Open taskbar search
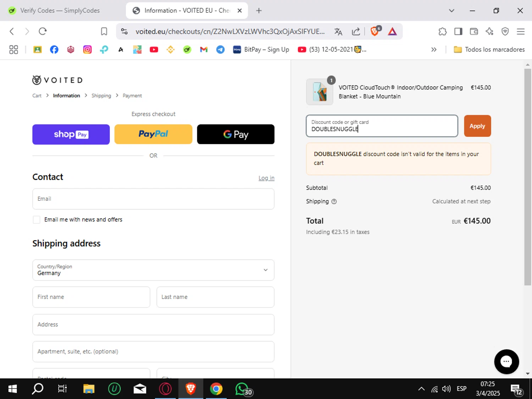Screen dimensions: 532x399 click(x=38, y=389)
